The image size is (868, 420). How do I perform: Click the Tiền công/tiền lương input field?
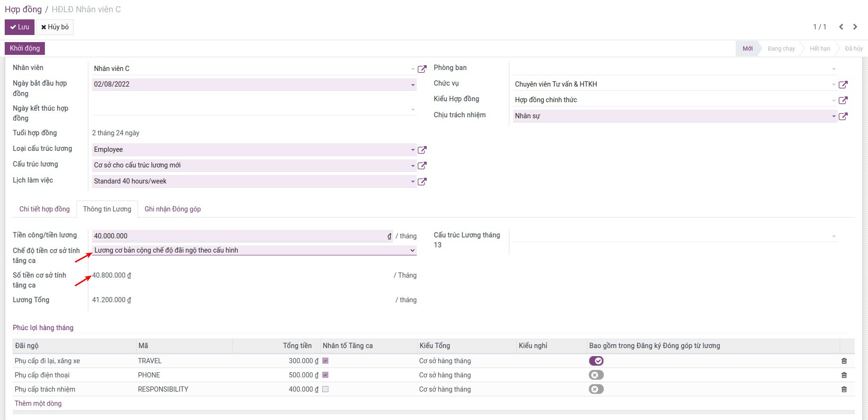(x=239, y=236)
